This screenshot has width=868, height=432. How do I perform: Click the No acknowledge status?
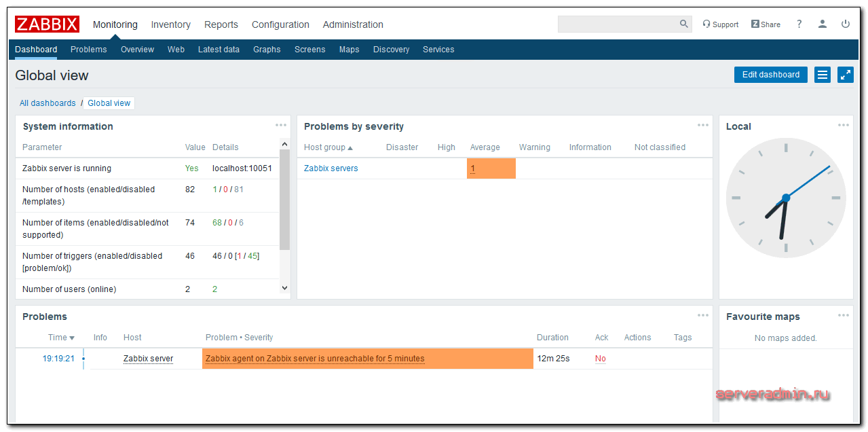[601, 359]
